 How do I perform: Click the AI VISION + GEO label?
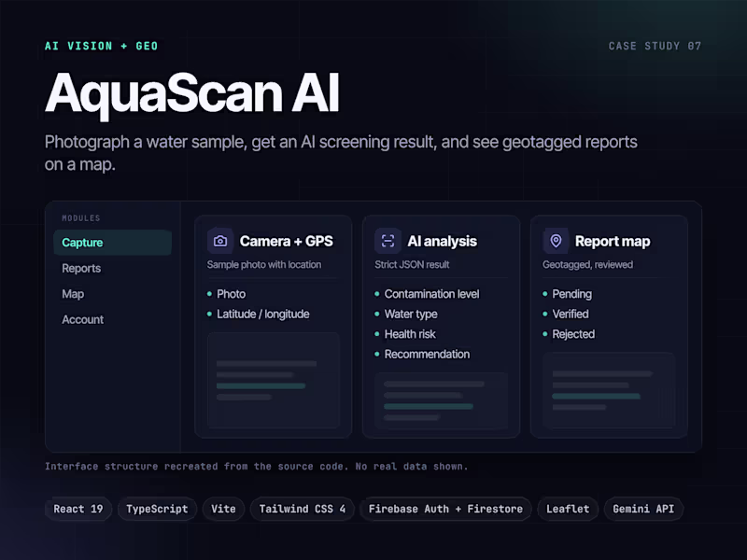tap(101, 46)
